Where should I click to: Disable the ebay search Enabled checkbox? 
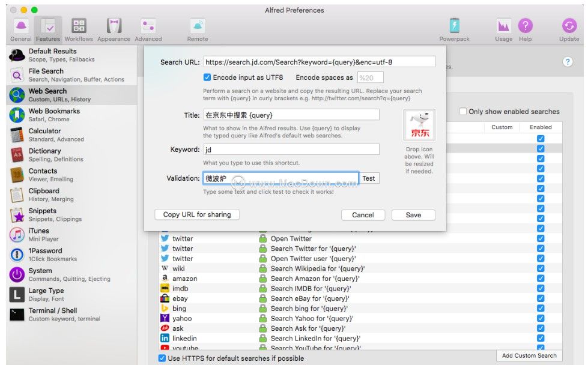(x=541, y=298)
